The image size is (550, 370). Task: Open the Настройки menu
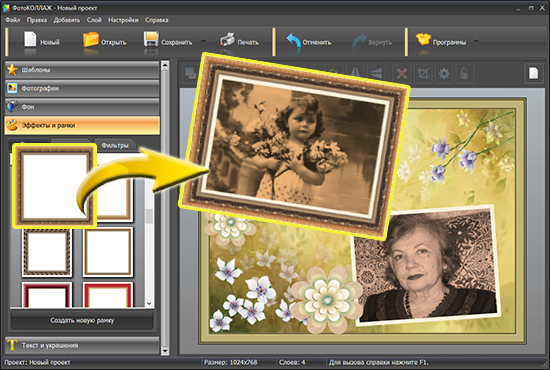pos(123,20)
